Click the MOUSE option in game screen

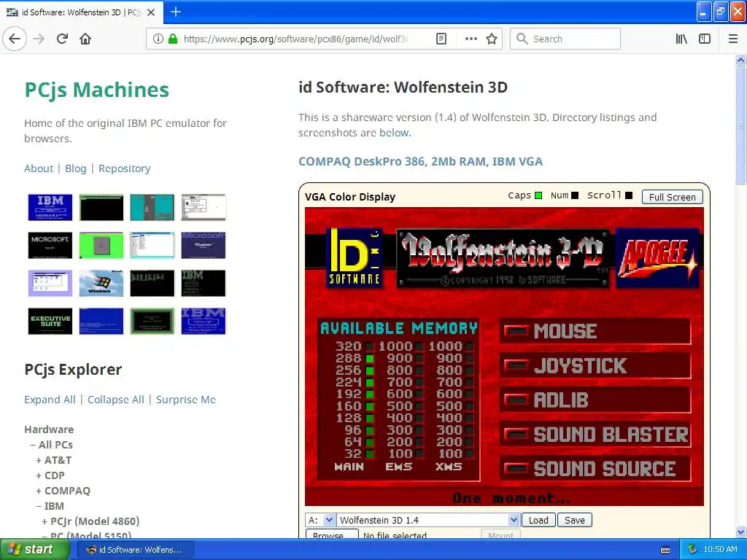click(x=595, y=331)
